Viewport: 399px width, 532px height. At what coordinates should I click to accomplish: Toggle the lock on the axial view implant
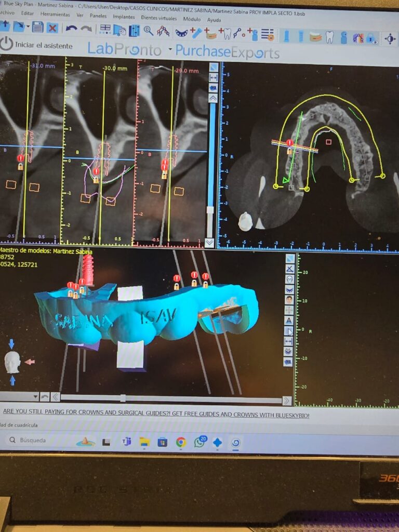coord(289,151)
